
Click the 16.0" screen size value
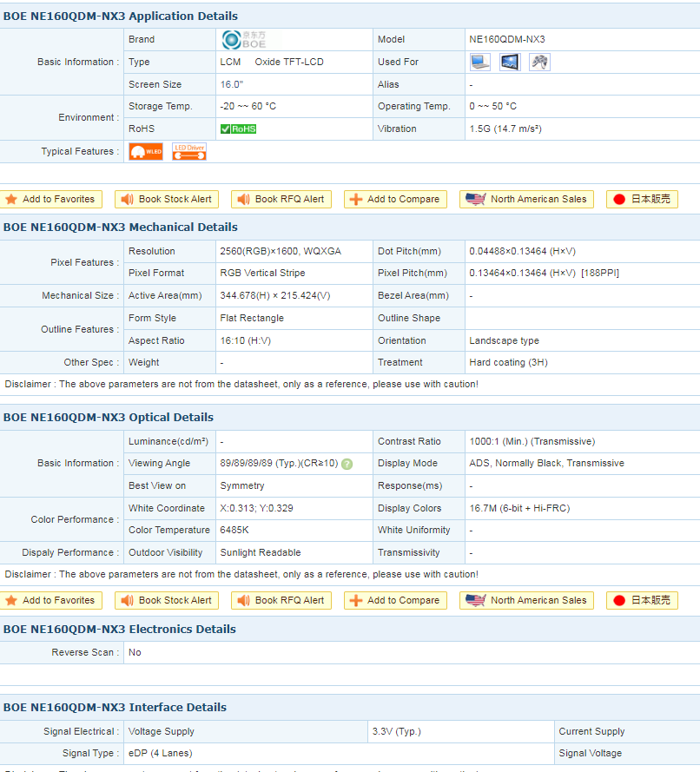tap(232, 85)
